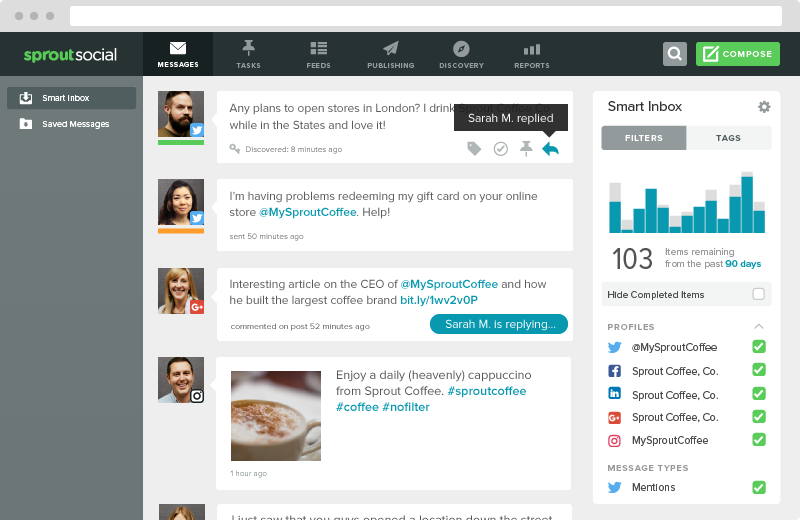Click the key icon beside Discovered
The height and width of the screenshot is (520, 800).
235,149
